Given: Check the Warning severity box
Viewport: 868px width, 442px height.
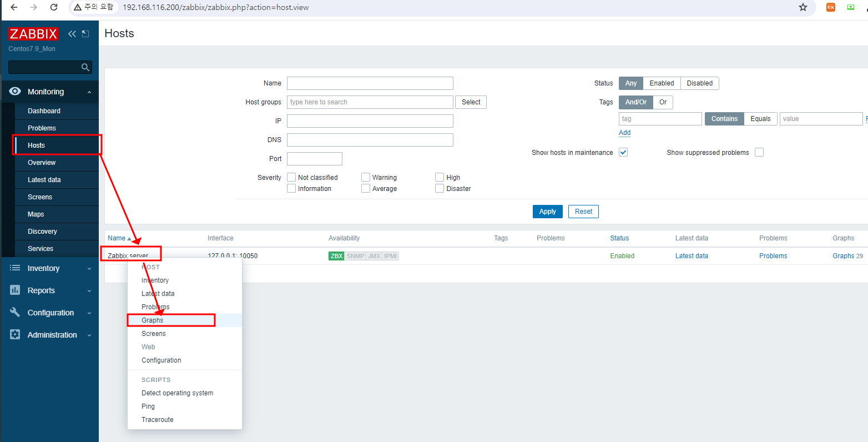Looking at the screenshot, I should click(x=366, y=177).
